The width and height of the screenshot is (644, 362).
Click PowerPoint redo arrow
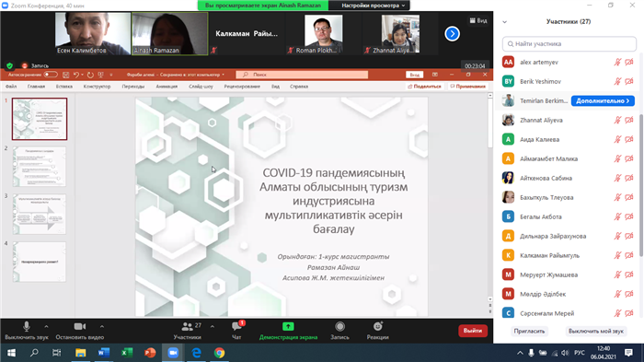[90, 75]
